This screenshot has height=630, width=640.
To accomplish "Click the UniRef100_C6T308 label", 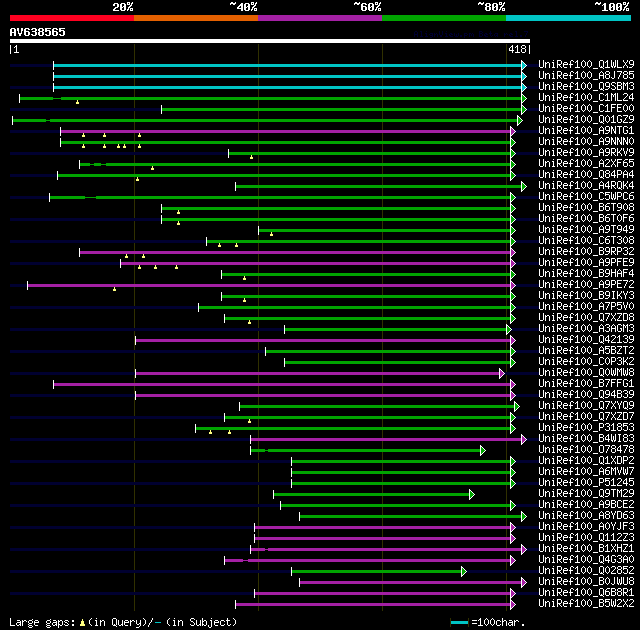I will tap(586, 241).
